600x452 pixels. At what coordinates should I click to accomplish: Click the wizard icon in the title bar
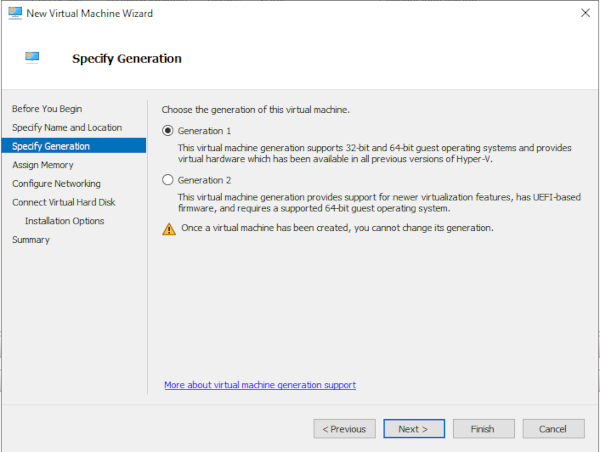[15, 13]
